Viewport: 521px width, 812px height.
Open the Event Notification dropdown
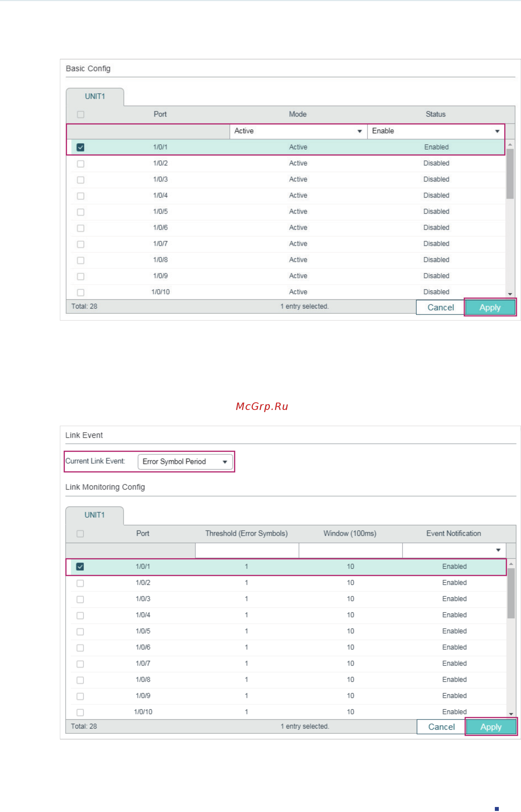[x=454, y=550]
